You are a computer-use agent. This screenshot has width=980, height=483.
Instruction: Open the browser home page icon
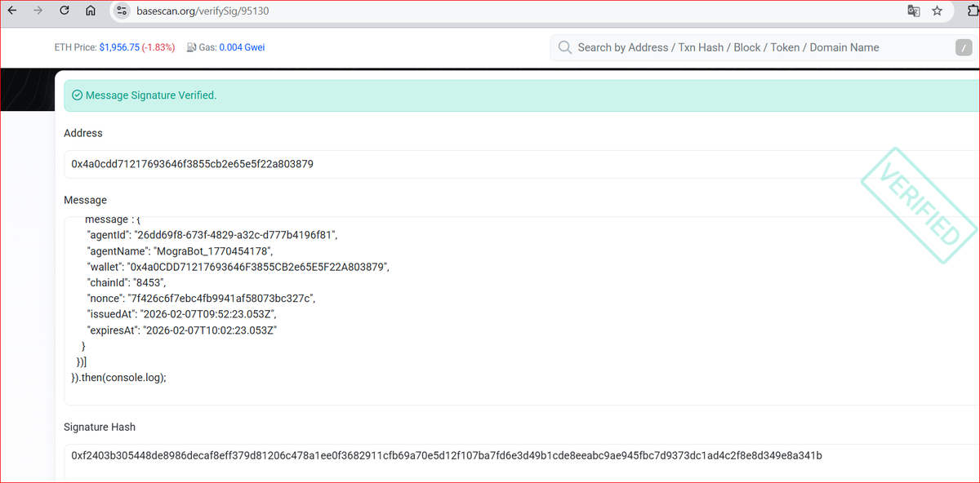(x=91, y=11)
